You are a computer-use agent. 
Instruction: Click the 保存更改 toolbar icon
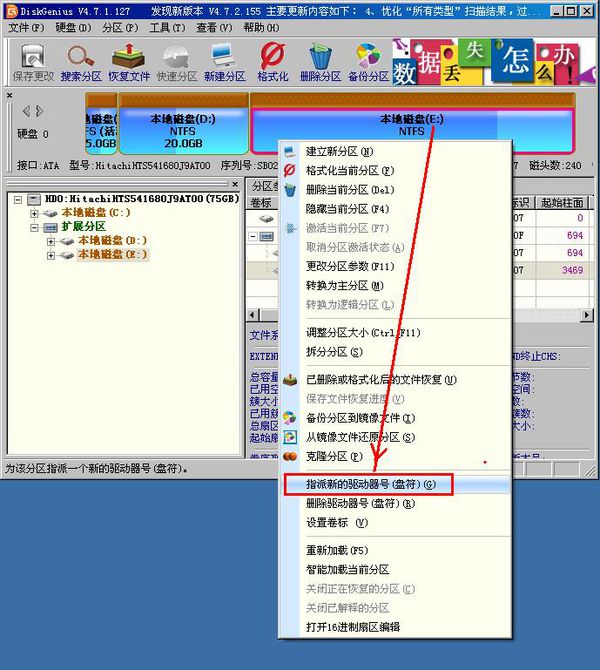pos(33,62)
